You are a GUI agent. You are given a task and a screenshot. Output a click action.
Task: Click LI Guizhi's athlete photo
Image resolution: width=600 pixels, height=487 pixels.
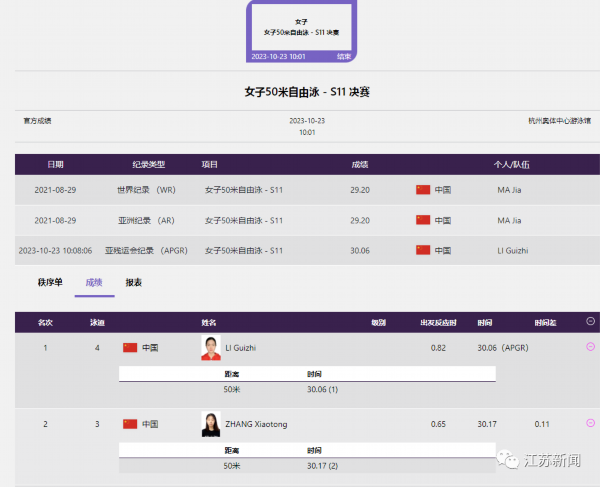[210, 348]
